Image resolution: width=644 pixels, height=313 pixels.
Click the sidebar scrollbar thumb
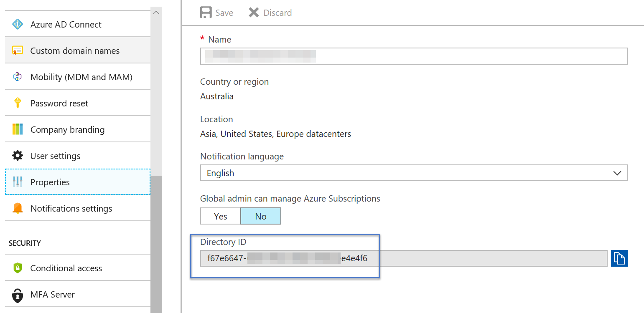coord(156,244)
